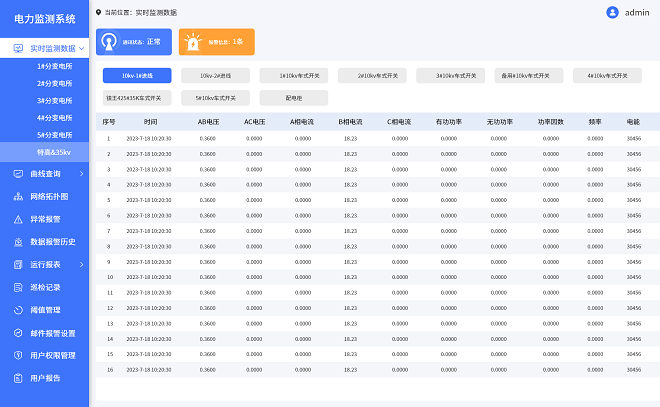Collapse the 实时监测数据 menu chevron

coord(81,48)
